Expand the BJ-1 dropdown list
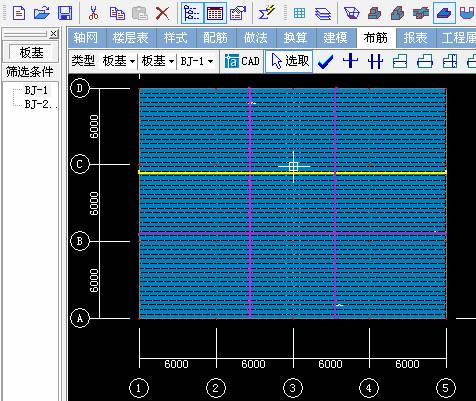 197,61
